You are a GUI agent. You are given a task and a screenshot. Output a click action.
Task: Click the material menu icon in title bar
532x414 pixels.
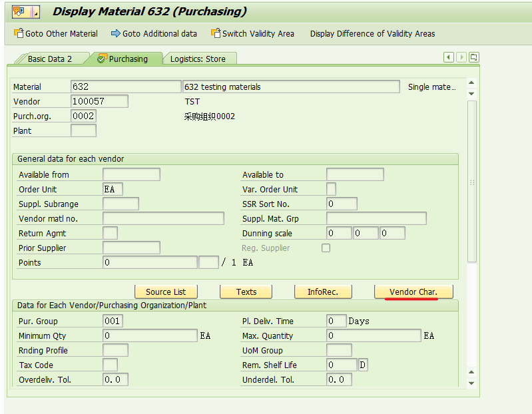point(26,12)
